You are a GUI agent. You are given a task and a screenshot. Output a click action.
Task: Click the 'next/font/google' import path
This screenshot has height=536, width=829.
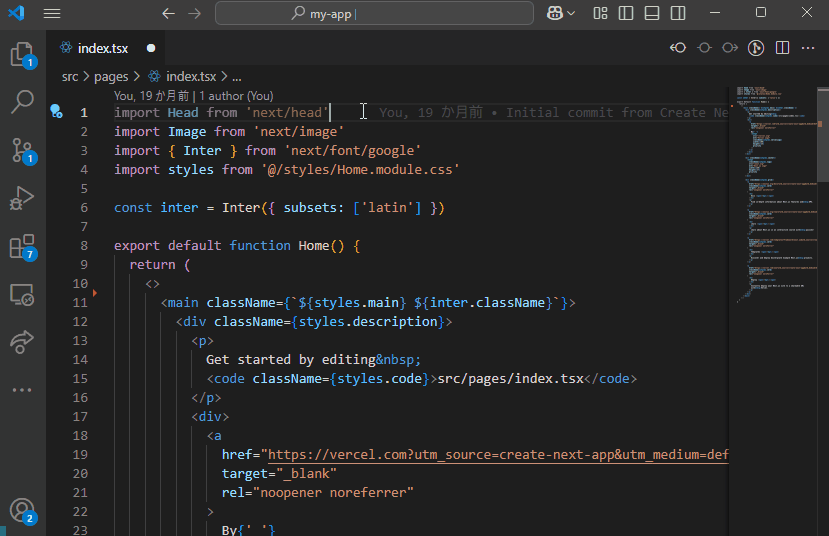click(x=353, y=151)
